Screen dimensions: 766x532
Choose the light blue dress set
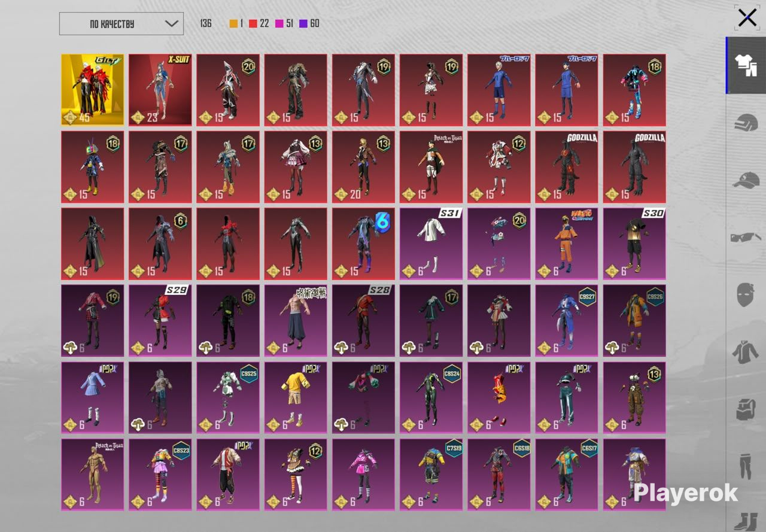pos(93,397)
